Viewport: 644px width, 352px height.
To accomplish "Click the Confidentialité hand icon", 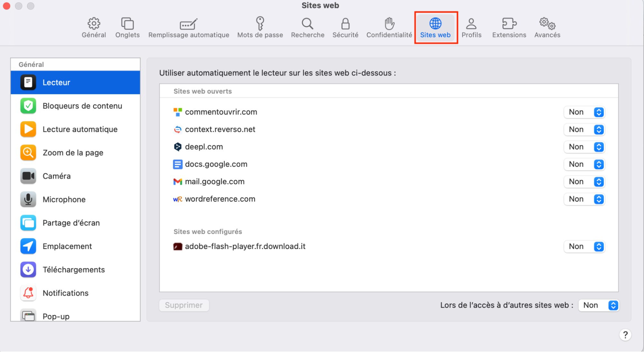I will coord(389,27).
